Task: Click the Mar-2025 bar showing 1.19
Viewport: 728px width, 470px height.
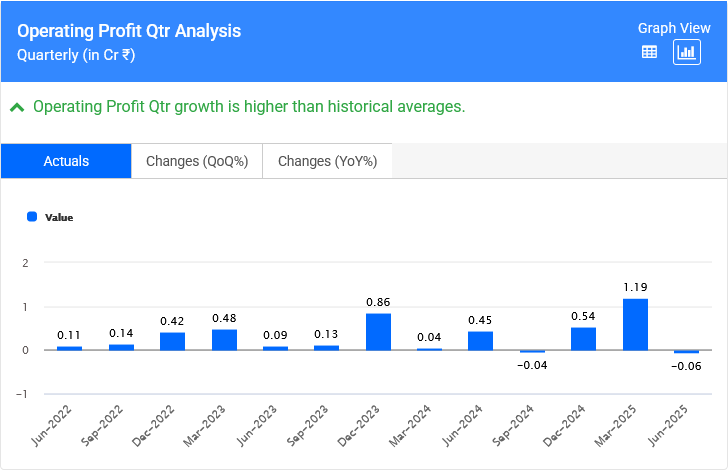Action: [x=635, y=325]
